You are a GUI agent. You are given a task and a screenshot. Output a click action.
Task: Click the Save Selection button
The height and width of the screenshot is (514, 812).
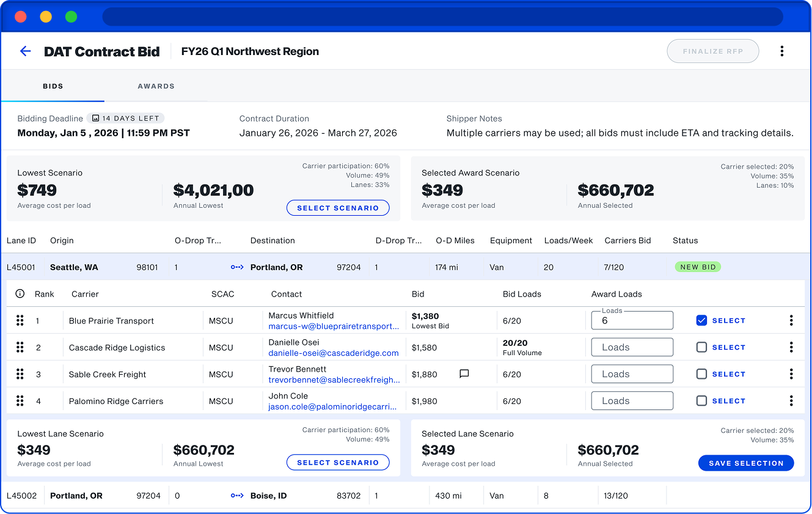click(x=746, y=463)
